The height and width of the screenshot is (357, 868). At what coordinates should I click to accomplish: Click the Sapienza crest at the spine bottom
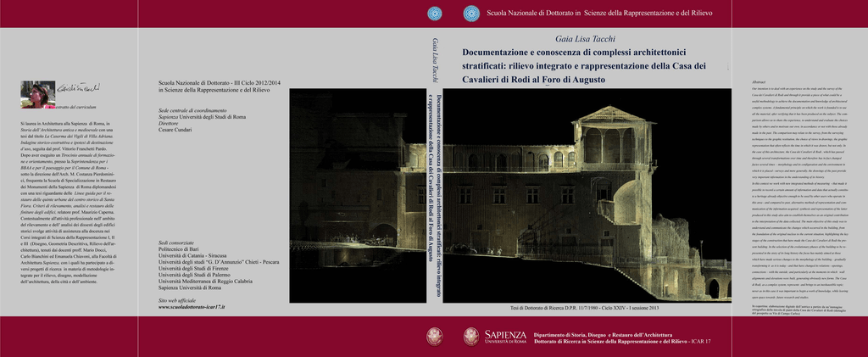(434, 337)
